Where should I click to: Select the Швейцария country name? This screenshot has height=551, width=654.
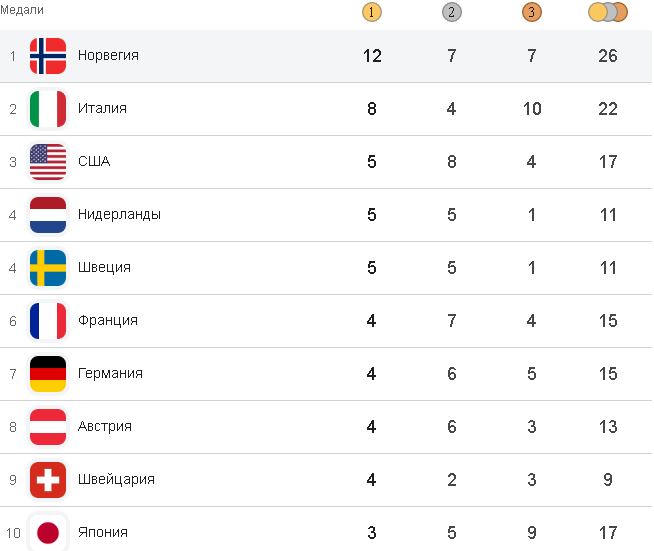coord(116,480)
